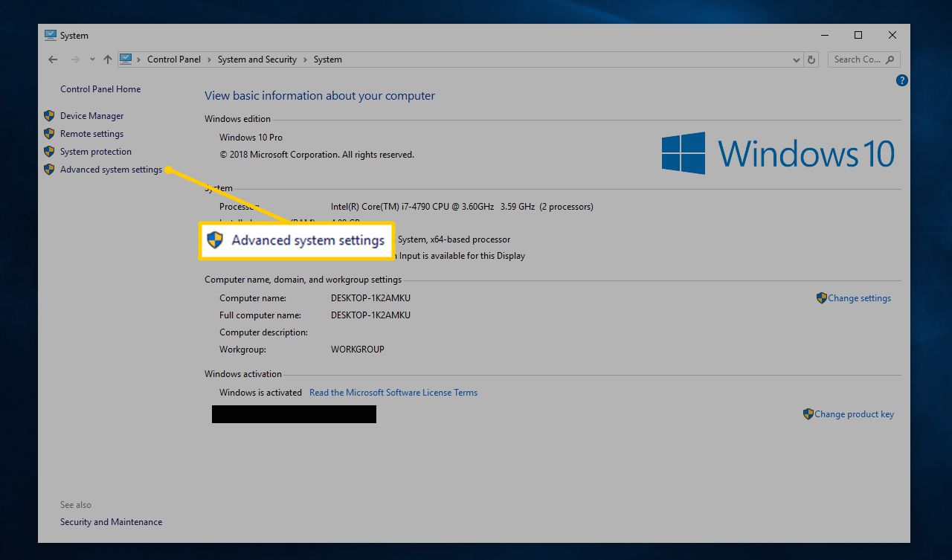Select System and Security breadcrumb
The width and height of the screenshot is (952, 560).
coord(257,59)
